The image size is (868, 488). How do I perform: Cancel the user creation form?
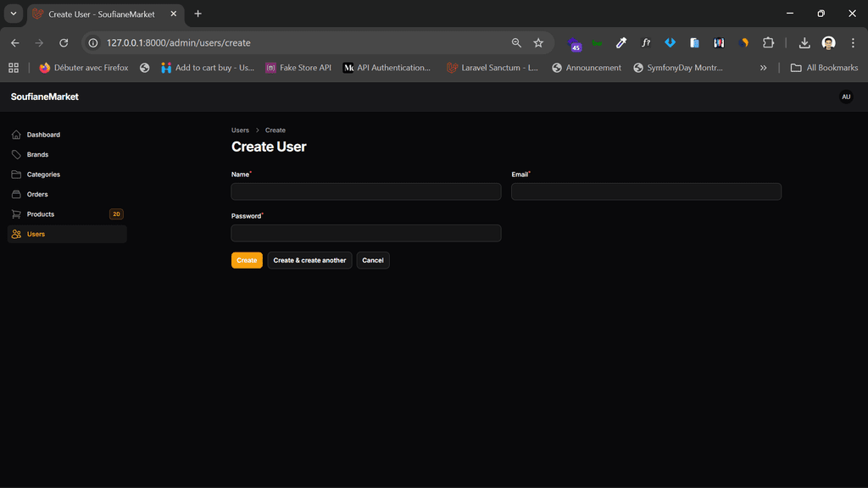pos(373,260)
